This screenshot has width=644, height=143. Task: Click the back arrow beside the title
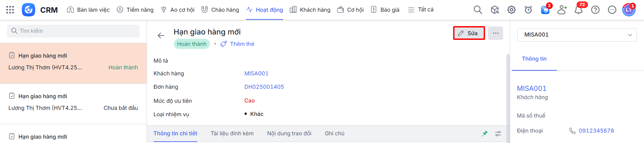[x=161, y=35]
